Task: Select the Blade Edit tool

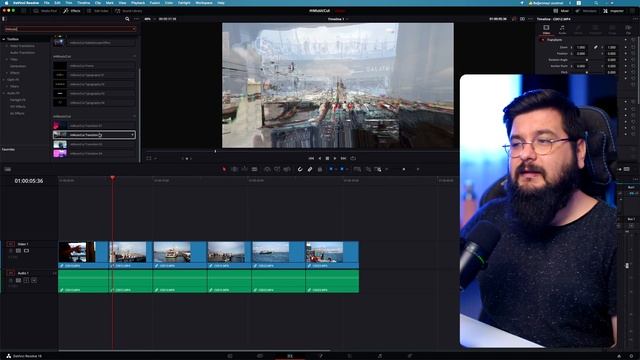Action: coord(254,169)
